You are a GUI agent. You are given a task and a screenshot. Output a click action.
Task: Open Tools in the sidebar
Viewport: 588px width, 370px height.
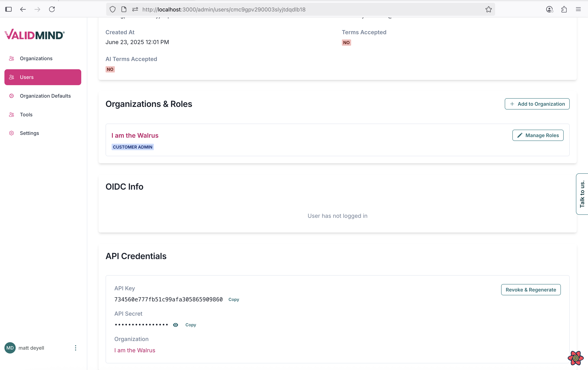pos(43,115)
